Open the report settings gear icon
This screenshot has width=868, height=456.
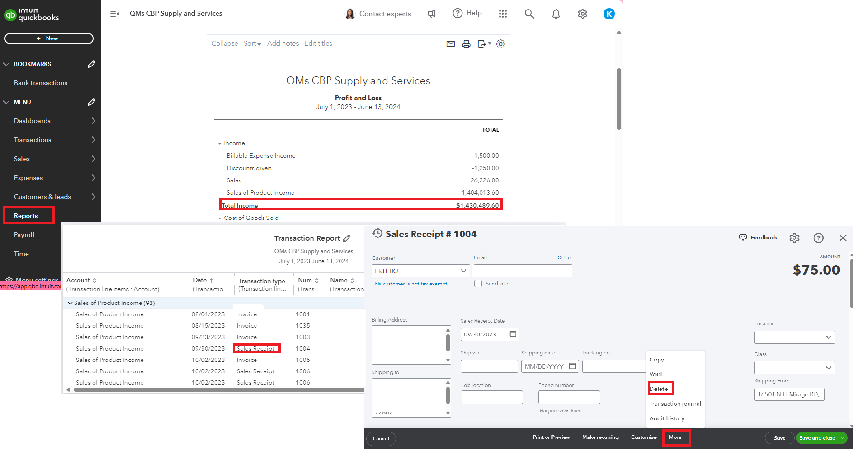click(x=500, y=44)
